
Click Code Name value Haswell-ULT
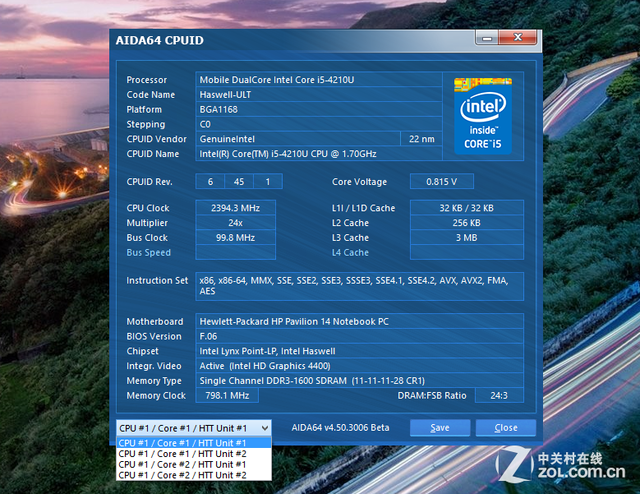(319, 94)
